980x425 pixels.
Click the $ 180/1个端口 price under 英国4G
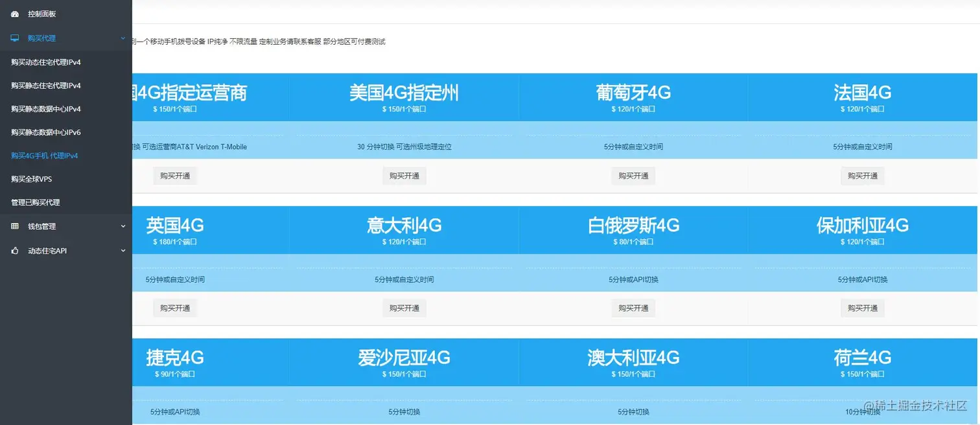coord(175,242)
